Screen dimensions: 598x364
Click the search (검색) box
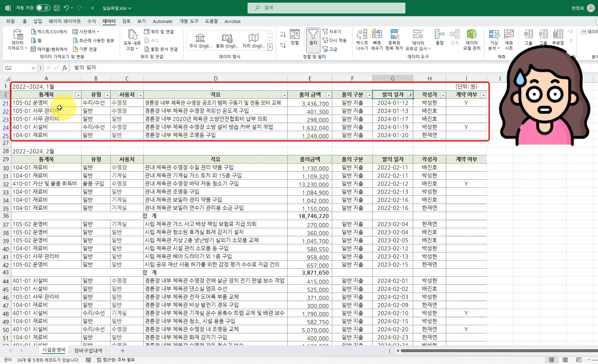click(326, 8)
